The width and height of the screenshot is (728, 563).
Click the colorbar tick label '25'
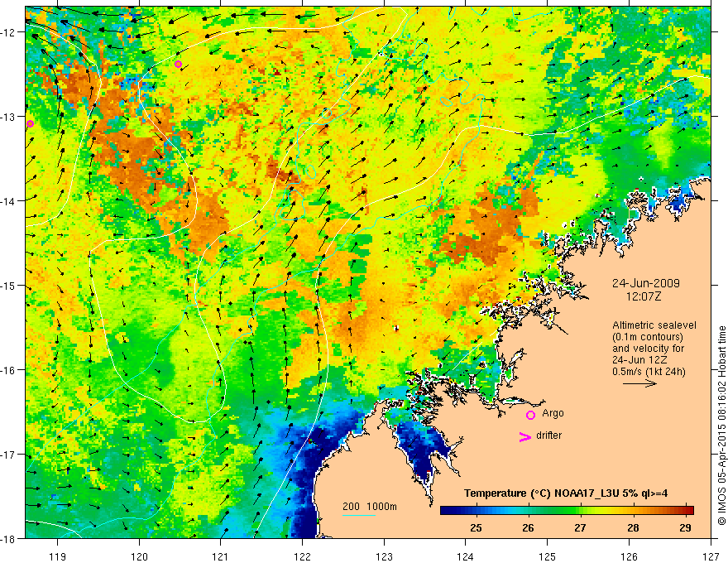pos(476,527)
